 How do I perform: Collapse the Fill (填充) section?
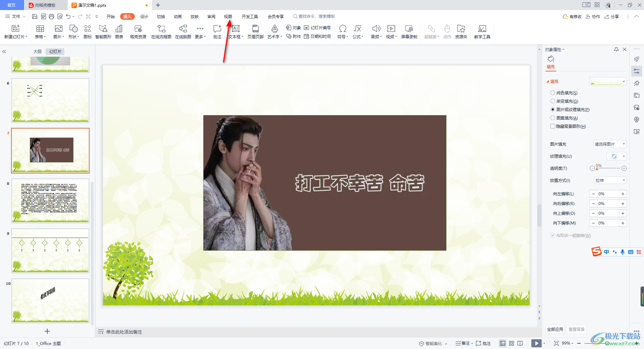tap(548, 82)
